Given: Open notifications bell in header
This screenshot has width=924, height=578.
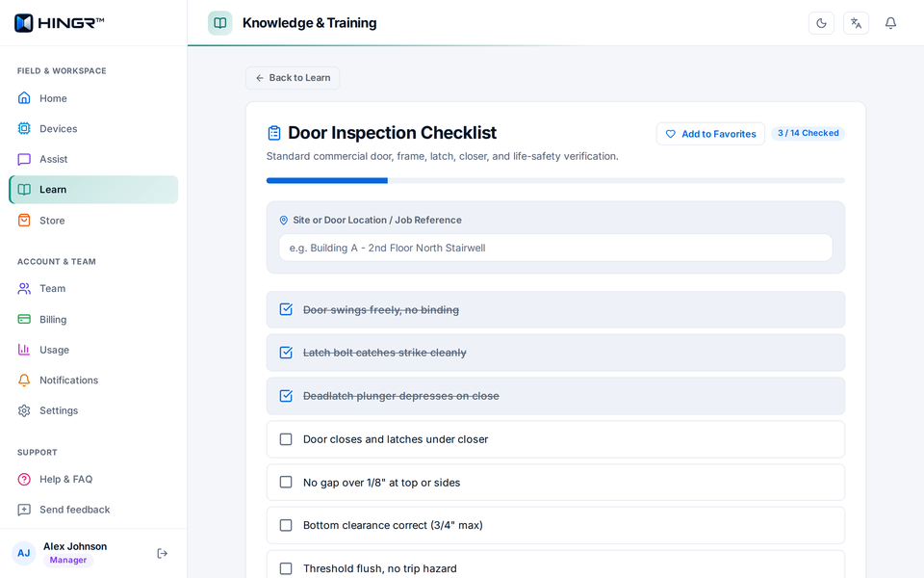Looking at the screenshot, I should [x=890, y=23].
